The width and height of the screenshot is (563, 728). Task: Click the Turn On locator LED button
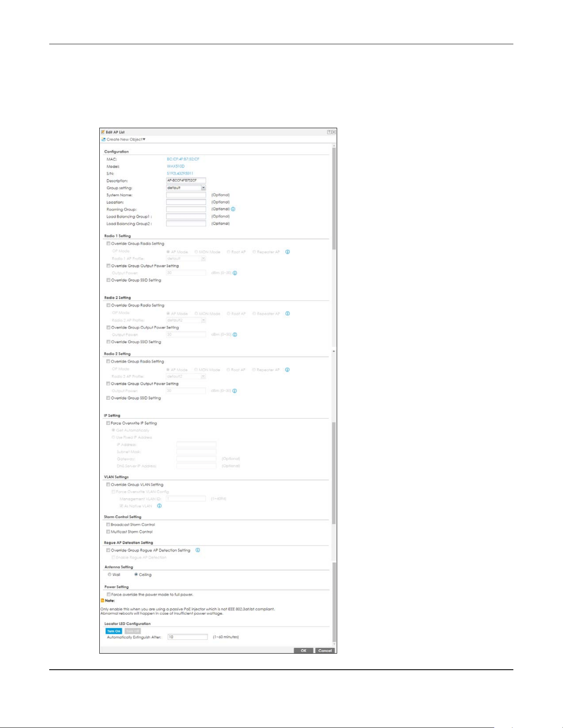pyautogui.click(x=114, y=631)
